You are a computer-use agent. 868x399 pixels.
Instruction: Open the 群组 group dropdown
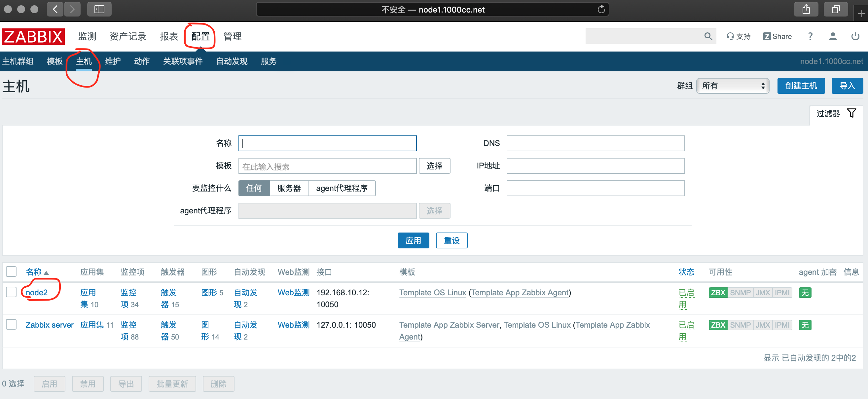(x=733, y=86)
